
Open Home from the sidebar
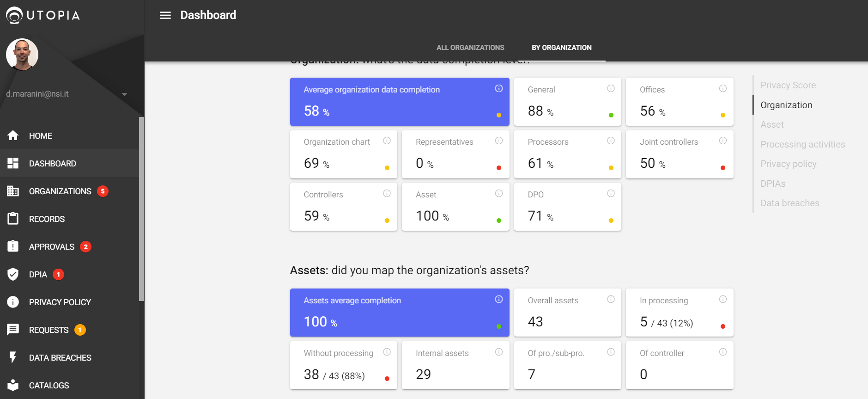[69, 135]
